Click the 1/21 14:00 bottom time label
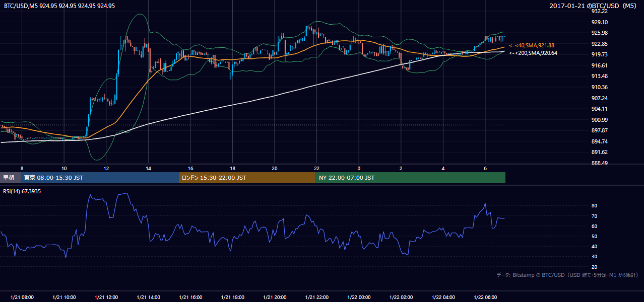The height and width of the screenshot is (302, 644). [x=148, y=297]
